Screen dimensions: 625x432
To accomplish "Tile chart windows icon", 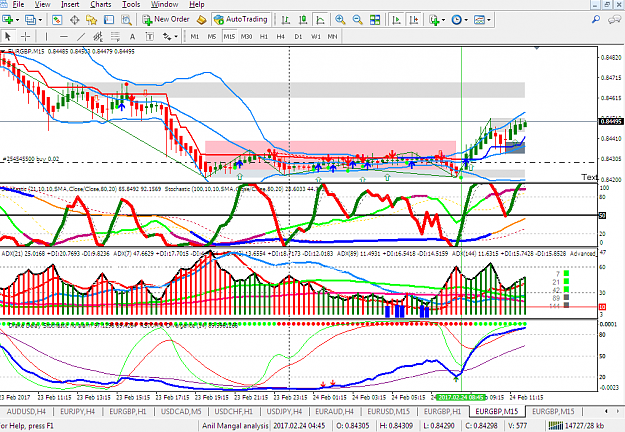I will [375, 20].
